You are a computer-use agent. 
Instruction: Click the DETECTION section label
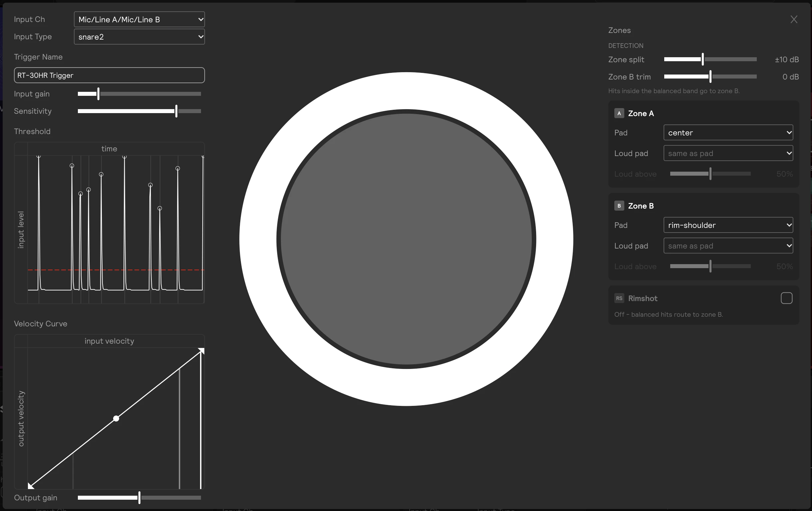coord(626,46)
